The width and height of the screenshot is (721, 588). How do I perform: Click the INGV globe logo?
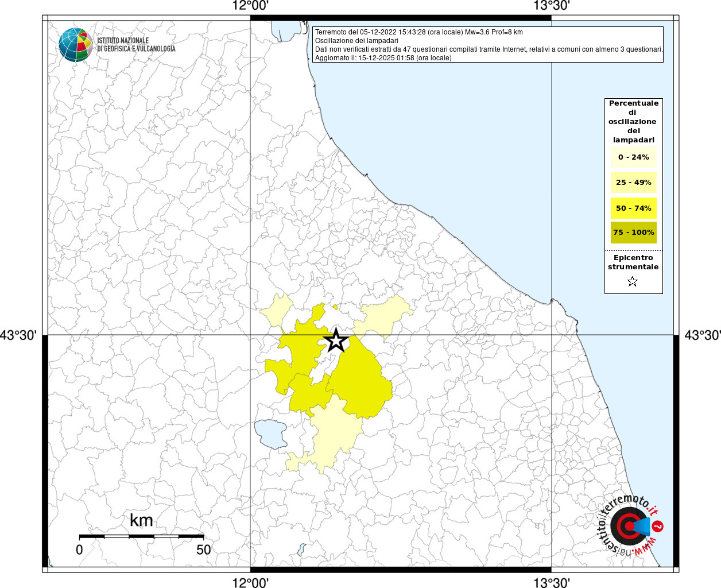(x=75, y=45)
